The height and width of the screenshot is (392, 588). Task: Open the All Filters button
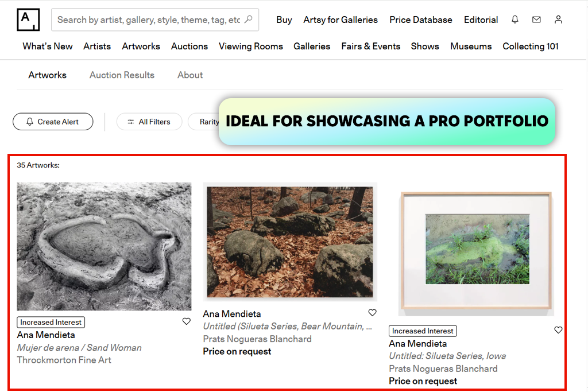149,122
